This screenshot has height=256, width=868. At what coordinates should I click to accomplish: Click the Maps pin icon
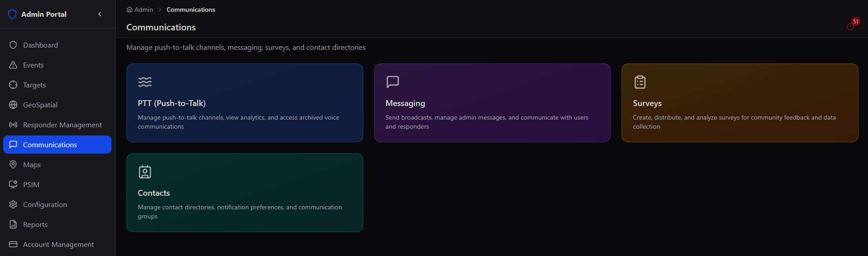[13, 164]
